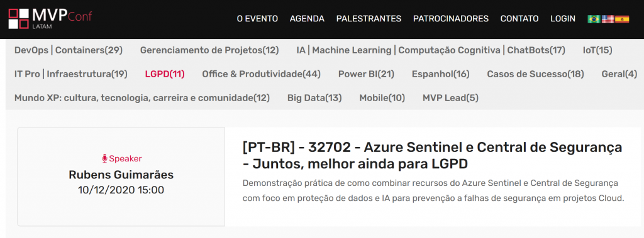Click the Speaker microphone icon

[x=104, y=159]
